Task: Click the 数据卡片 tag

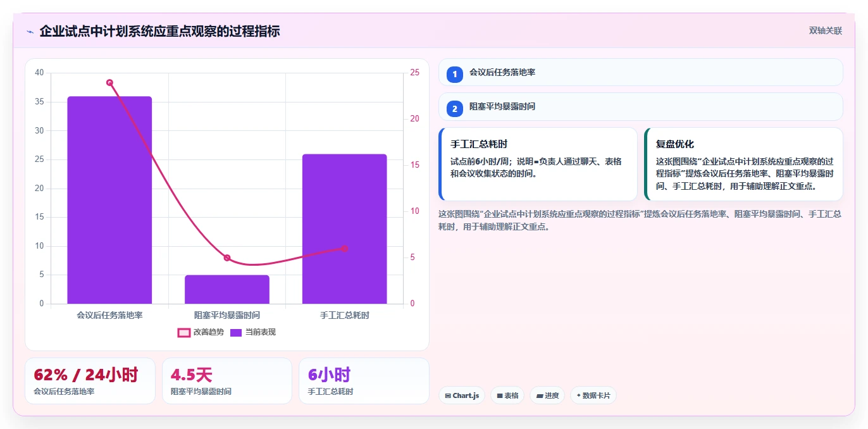Action: point(593,395)
